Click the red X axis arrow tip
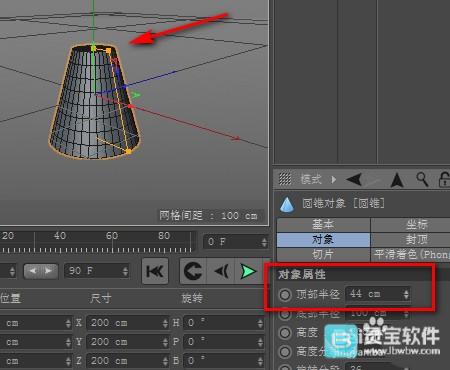 point(237,138)
